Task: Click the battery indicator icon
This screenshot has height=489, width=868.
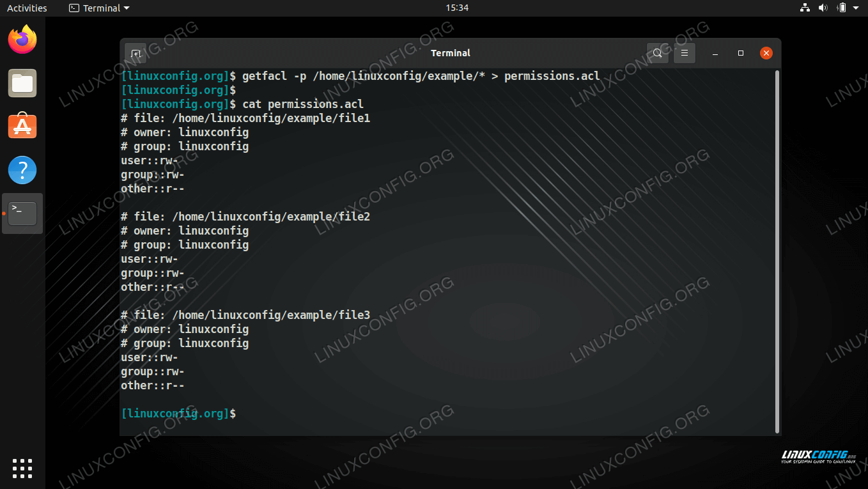Action: pyautogui.click(x=841, y=8)
